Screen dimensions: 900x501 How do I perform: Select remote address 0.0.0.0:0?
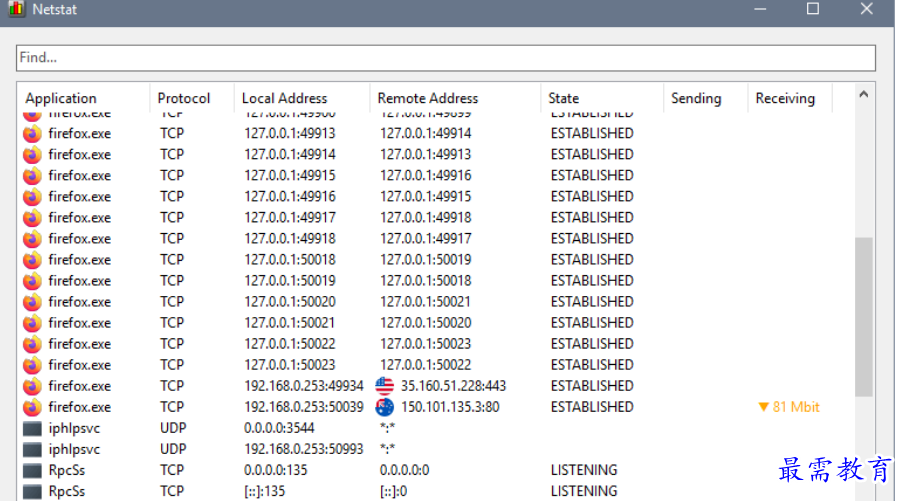tap(404, 470)
